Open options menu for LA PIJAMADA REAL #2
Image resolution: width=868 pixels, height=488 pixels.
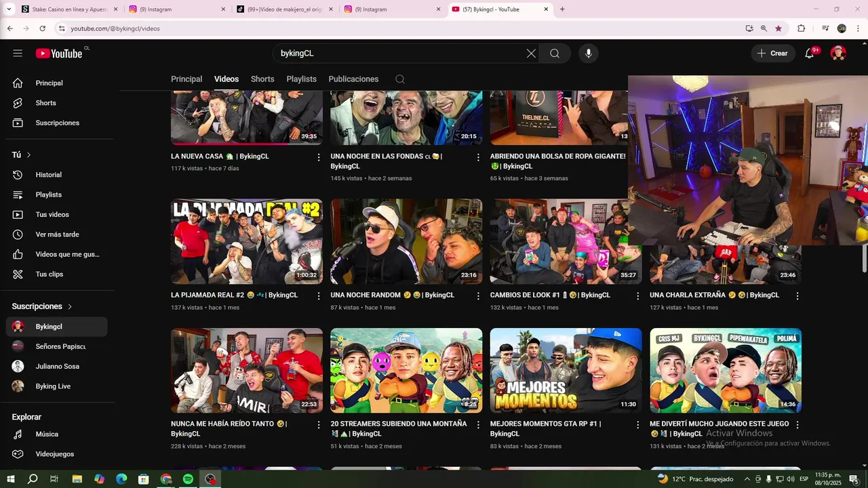(x=319, y=296)
